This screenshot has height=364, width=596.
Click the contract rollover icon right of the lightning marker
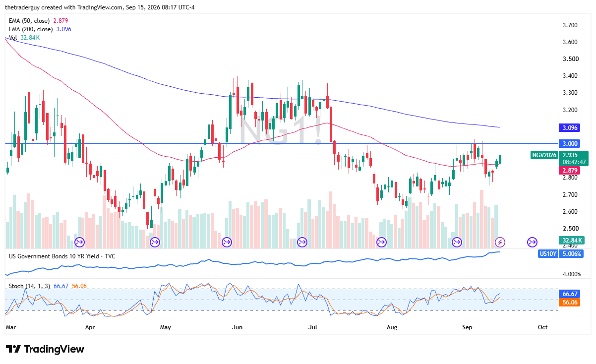(532, 242)
